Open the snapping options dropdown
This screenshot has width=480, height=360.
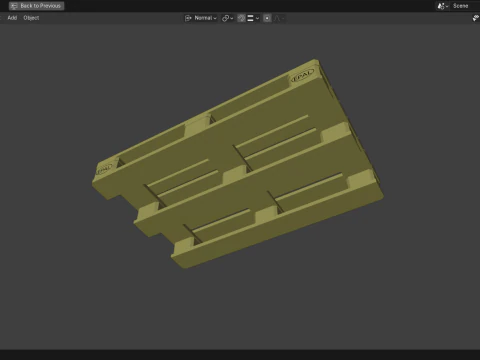pyautogui.click(x=253, y=18)
